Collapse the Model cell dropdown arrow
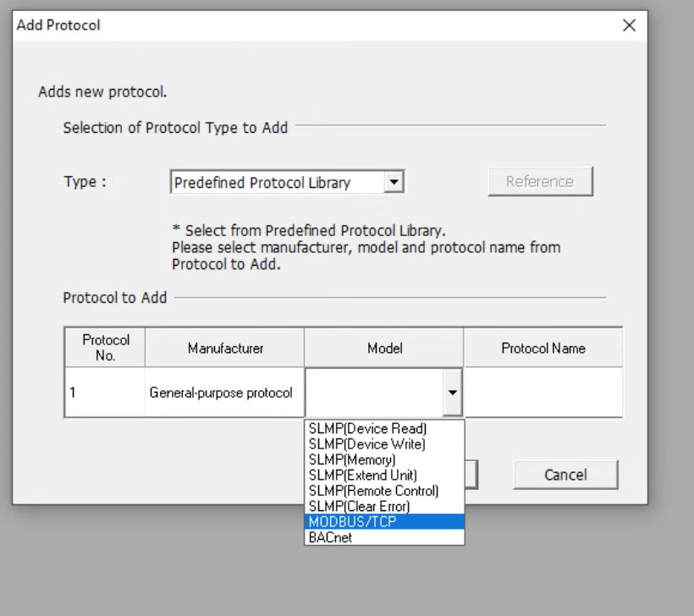694x616 pixels. (x=452, y=393)
